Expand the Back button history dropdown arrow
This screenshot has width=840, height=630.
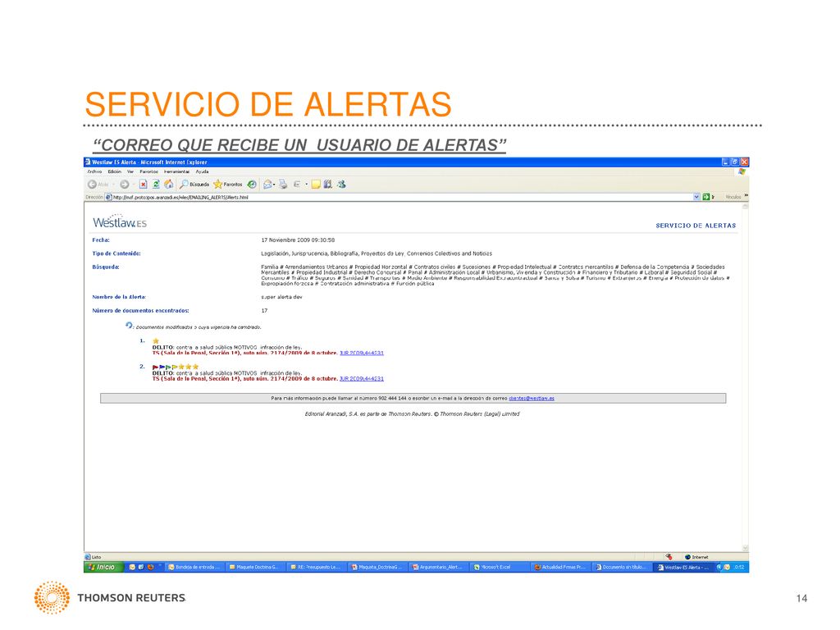click(113, 185)
